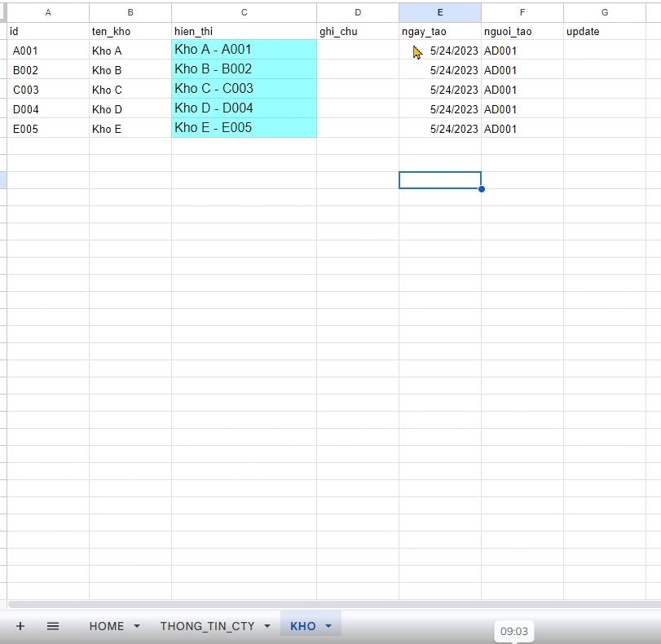Select the 'Kho E' cell

click(x=130, y=129)
